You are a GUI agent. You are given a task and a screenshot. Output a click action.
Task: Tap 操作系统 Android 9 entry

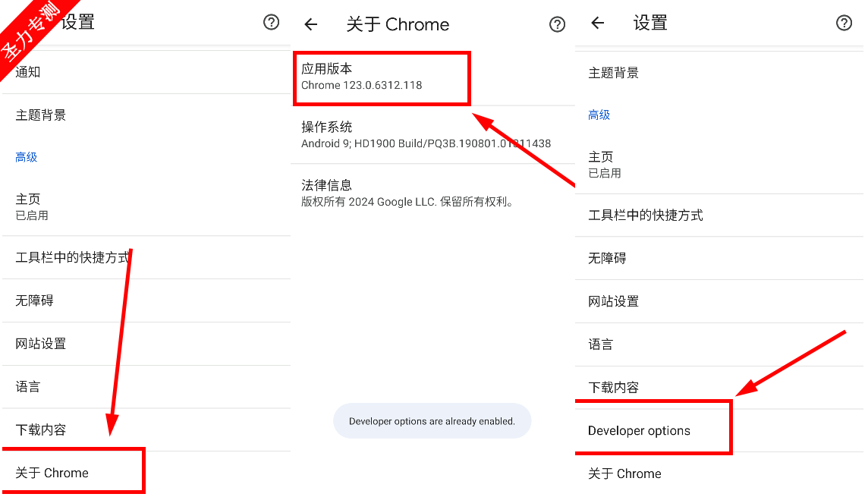tap(433, 135)
